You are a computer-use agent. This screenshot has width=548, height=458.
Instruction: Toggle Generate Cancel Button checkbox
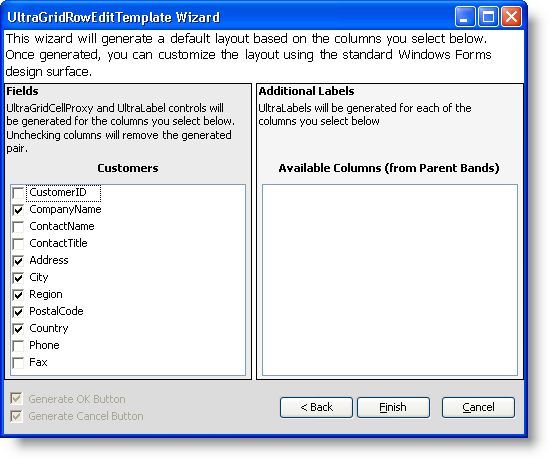16,416
